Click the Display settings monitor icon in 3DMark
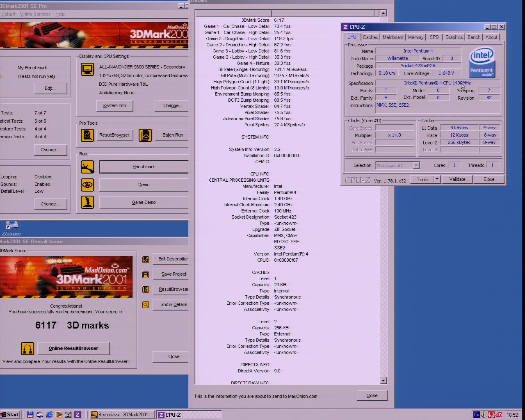Image resolution: width=525 pixels, height=420 pixels. tap(87, 69)
